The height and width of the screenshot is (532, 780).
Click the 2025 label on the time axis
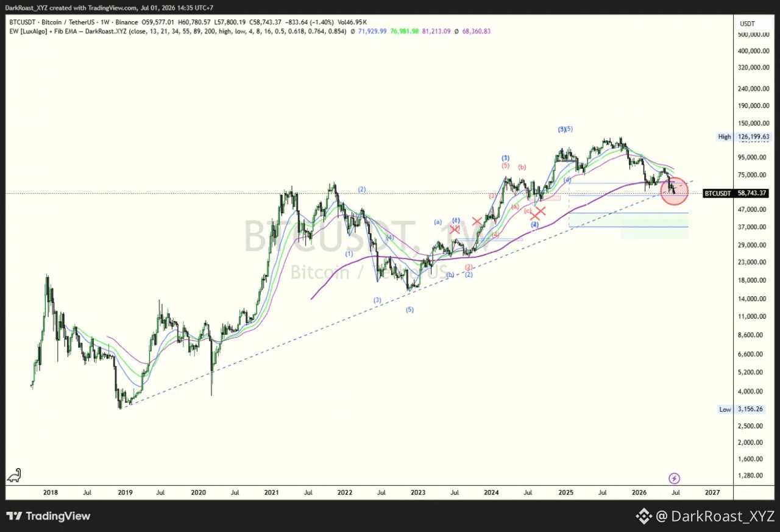(x=565, y=492)
